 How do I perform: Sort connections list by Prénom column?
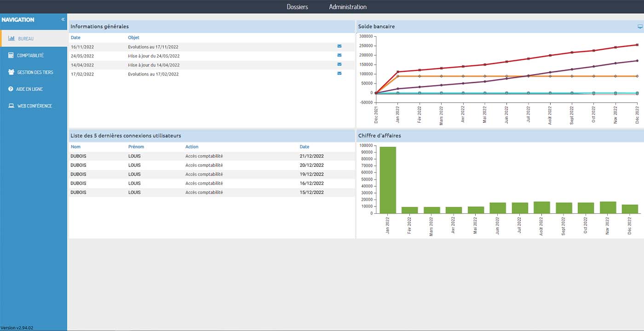pos(136,147)
